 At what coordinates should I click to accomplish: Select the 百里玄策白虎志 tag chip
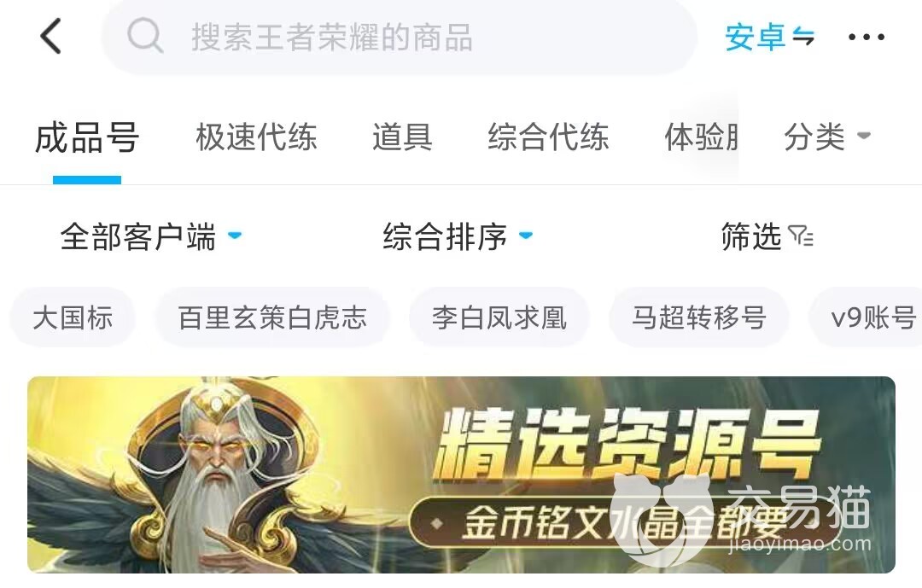click(x=272, y=317)
